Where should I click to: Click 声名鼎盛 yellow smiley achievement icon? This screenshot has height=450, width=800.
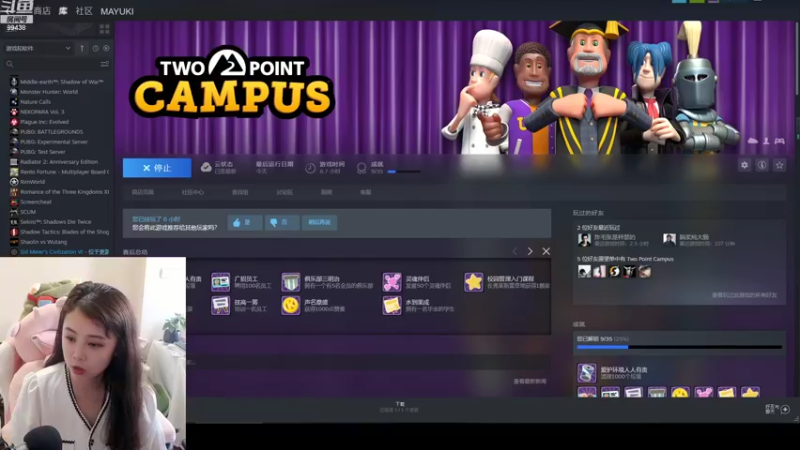click(x=291, y=305)
